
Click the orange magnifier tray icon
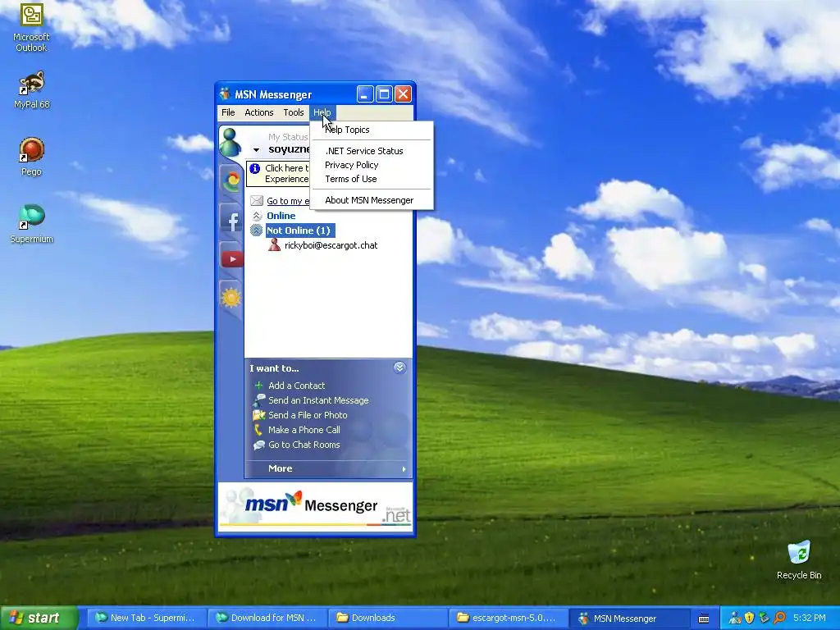[779, 618]
